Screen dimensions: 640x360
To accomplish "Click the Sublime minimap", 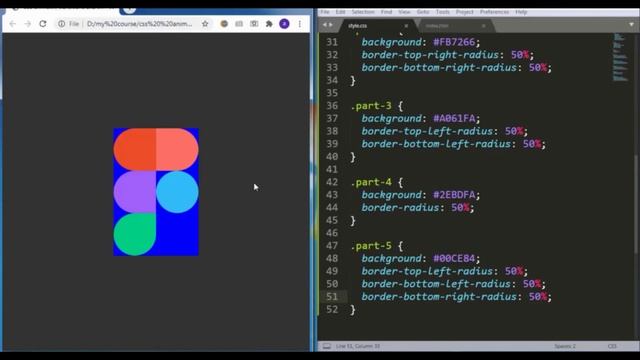I will tap(620, 58).
